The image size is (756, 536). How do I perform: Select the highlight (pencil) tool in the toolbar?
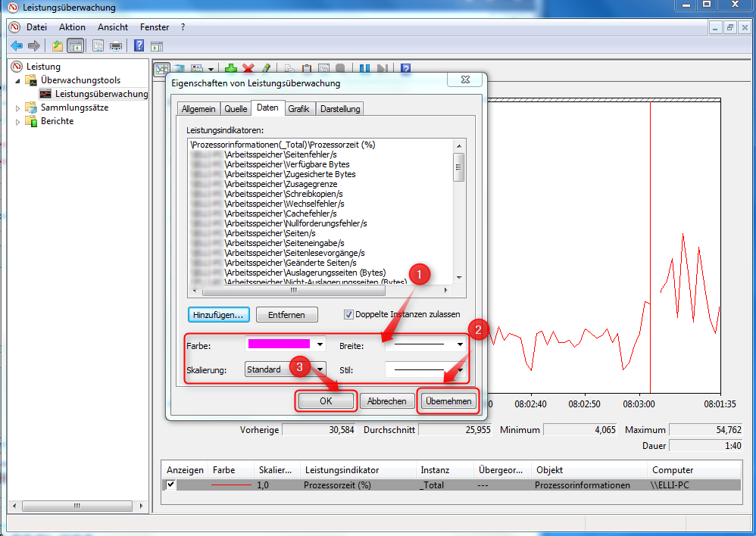pyautogui.click(x=266, y=68)
